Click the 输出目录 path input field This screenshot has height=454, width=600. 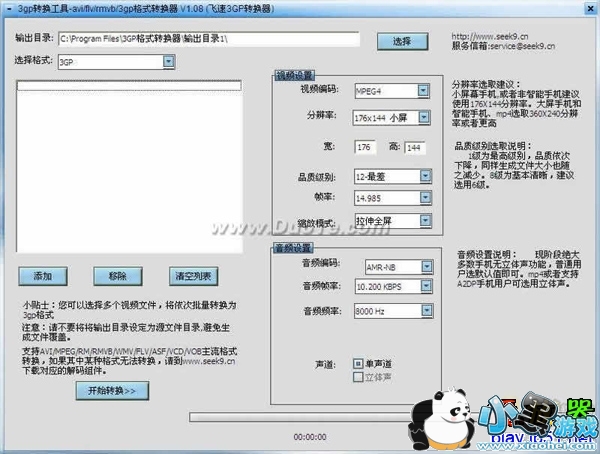click(209, 39)
